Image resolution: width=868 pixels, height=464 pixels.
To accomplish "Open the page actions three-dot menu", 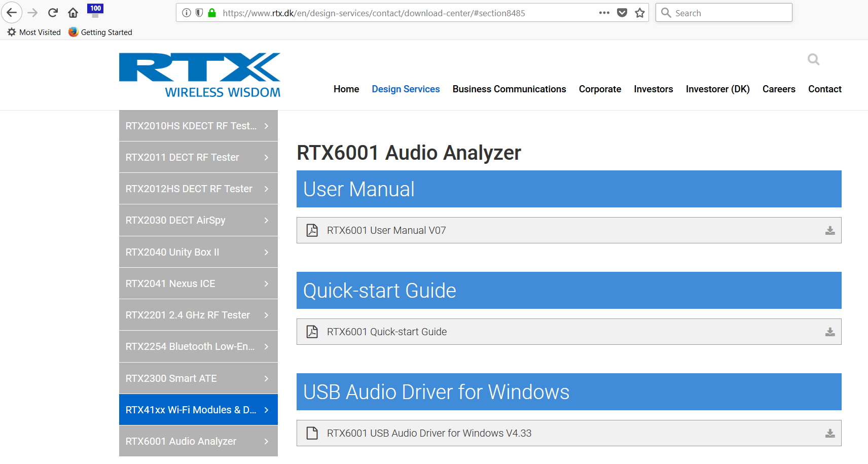I will click(x=604, y=13).
